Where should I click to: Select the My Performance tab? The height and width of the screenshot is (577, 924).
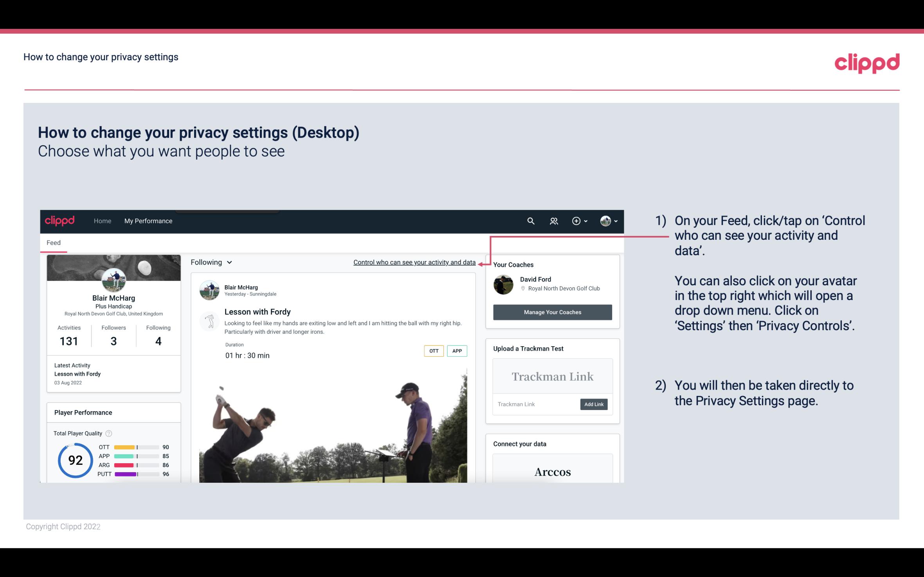click(x=148, y=221)
